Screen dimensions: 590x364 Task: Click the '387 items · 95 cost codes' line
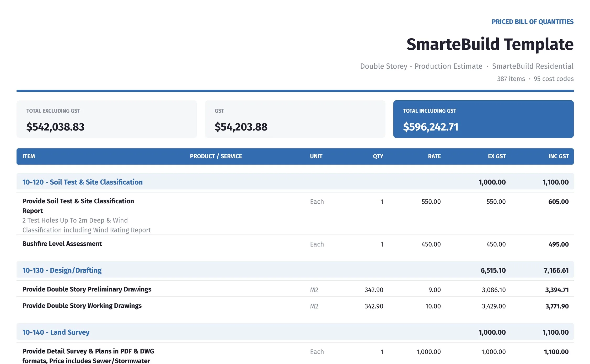pos(535,79)
